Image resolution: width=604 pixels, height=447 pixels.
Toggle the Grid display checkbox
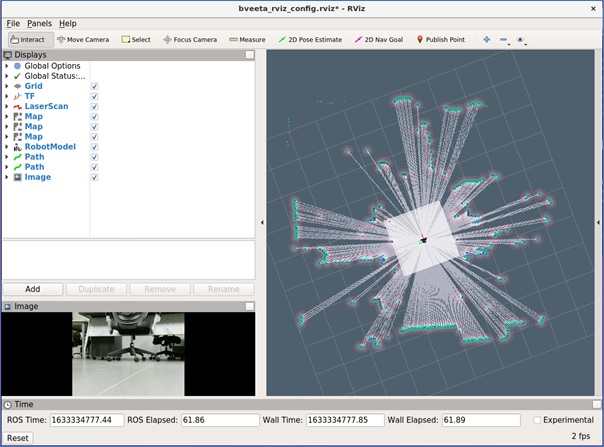click(x=94, y=86)
